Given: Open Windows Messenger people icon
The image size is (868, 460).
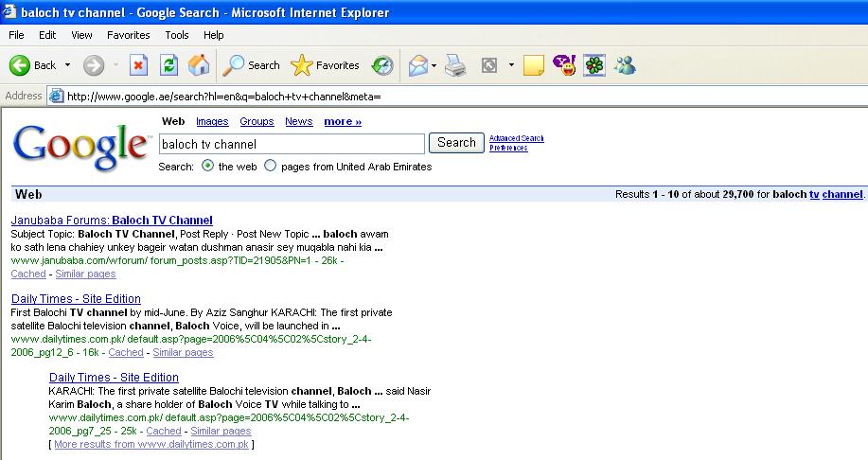Looking at the screenshot, I should [x=625, y=65].
